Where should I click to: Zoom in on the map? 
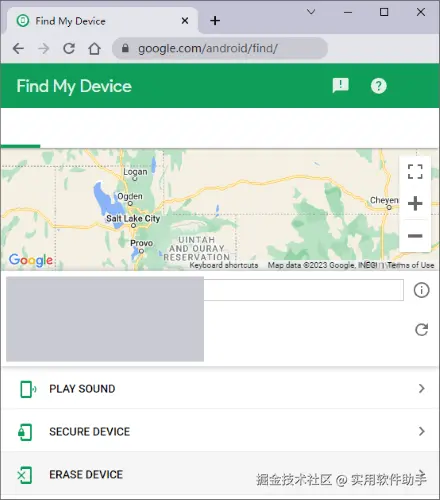click(x=415, y=203)
